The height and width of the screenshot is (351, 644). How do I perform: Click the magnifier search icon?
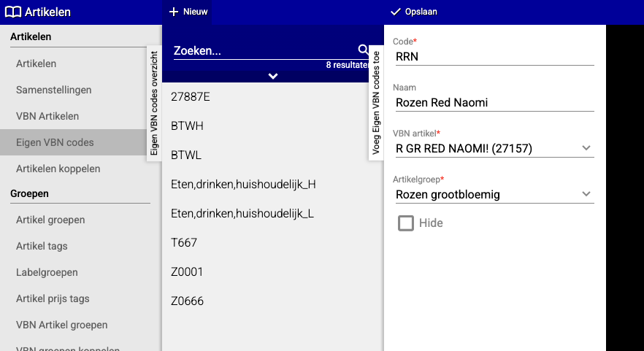[363, 50]
